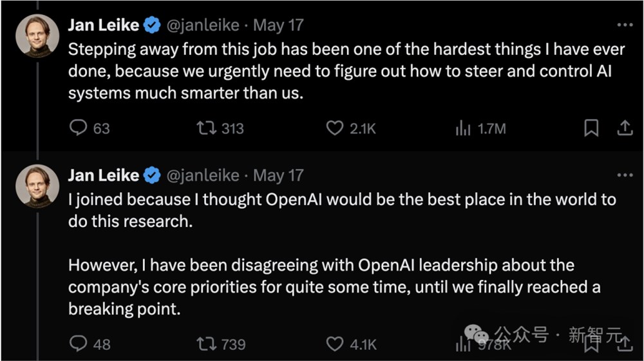This screenshot has width=644, height=361.
Task: Open more options on first tweet
Action: click(x=625, y=25)
